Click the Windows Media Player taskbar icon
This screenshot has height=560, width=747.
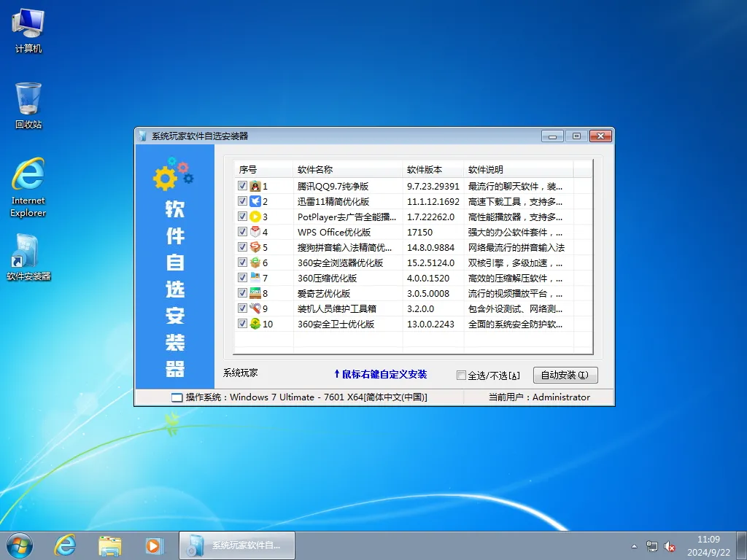click(154, 545)
